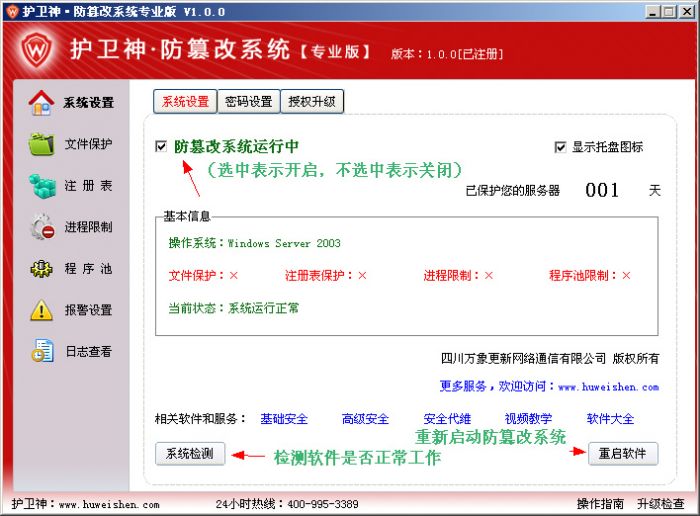Click 操作系统 Windows Server 2003 text
The height and width of the screenshot is (516, 700).
(x=254, y=243)
